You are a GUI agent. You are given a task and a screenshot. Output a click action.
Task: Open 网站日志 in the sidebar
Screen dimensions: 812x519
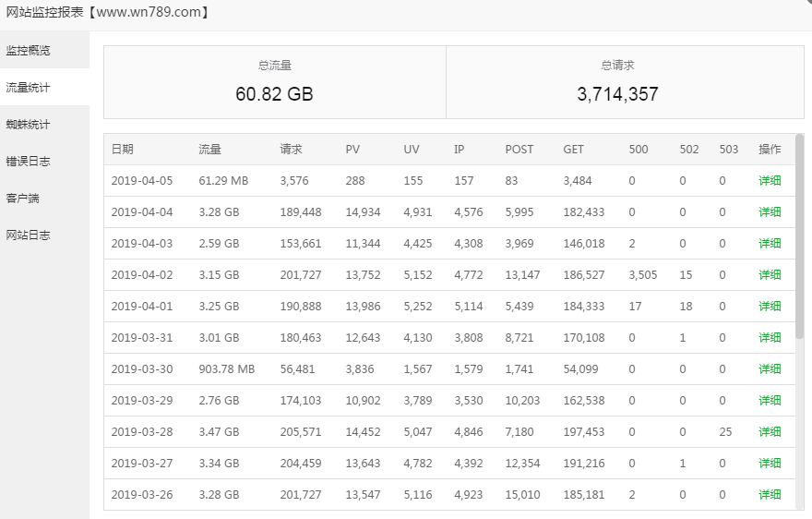[x=29, y=235]
